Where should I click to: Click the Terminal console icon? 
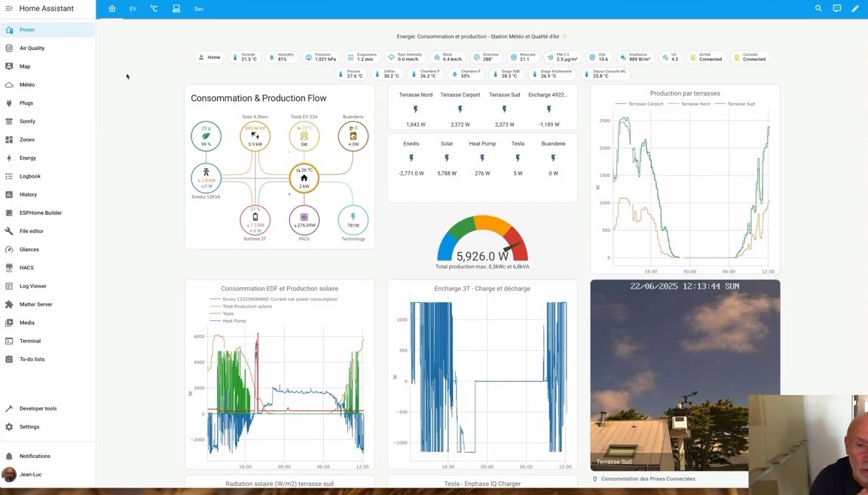pyautogui.click(x=9, y=341)
